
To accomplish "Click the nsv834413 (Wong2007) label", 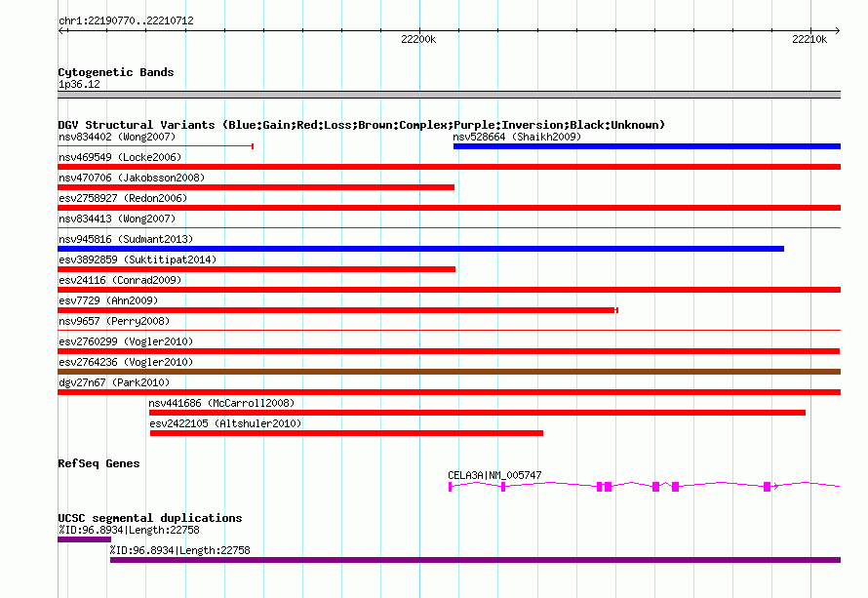I will tap(117, 219).
